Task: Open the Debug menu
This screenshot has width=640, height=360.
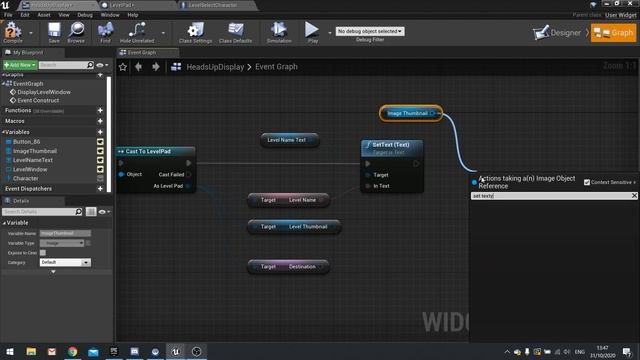Action: 85,15
